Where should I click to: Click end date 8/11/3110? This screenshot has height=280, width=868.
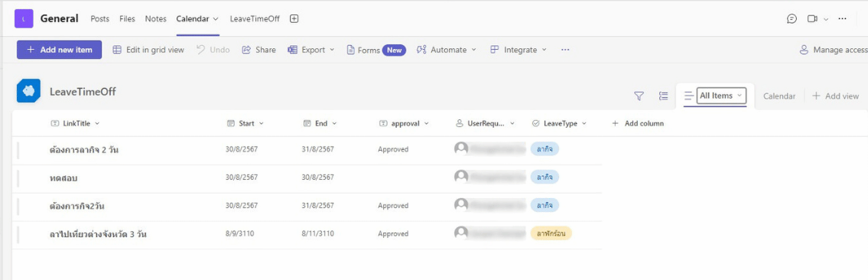317,233
